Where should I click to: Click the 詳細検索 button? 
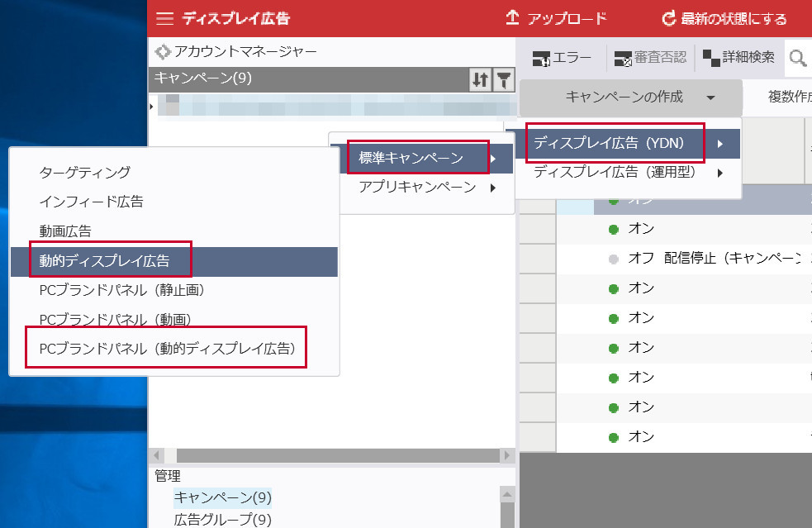[739, 58]
